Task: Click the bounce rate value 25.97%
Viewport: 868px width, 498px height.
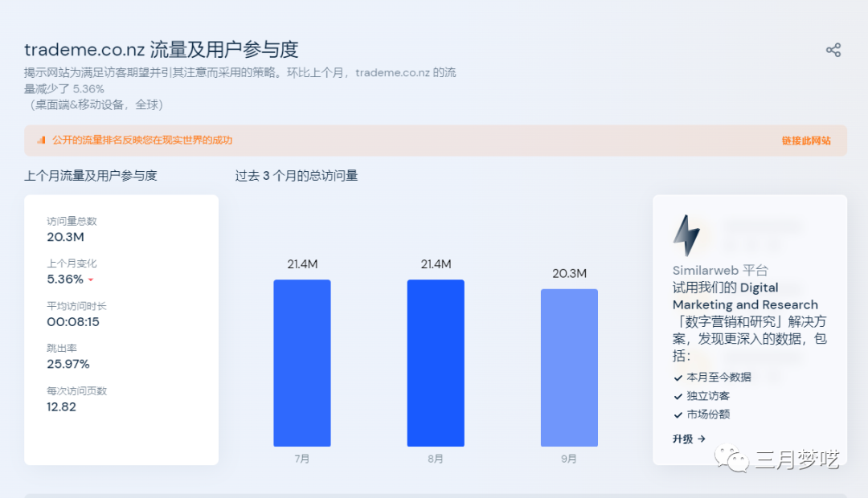Action: (68, 364)
